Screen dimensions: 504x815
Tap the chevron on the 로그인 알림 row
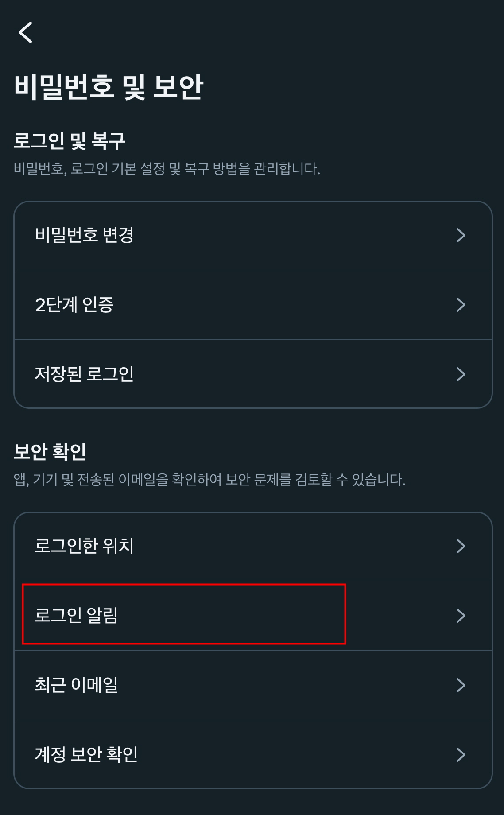[x=461, y=614]
